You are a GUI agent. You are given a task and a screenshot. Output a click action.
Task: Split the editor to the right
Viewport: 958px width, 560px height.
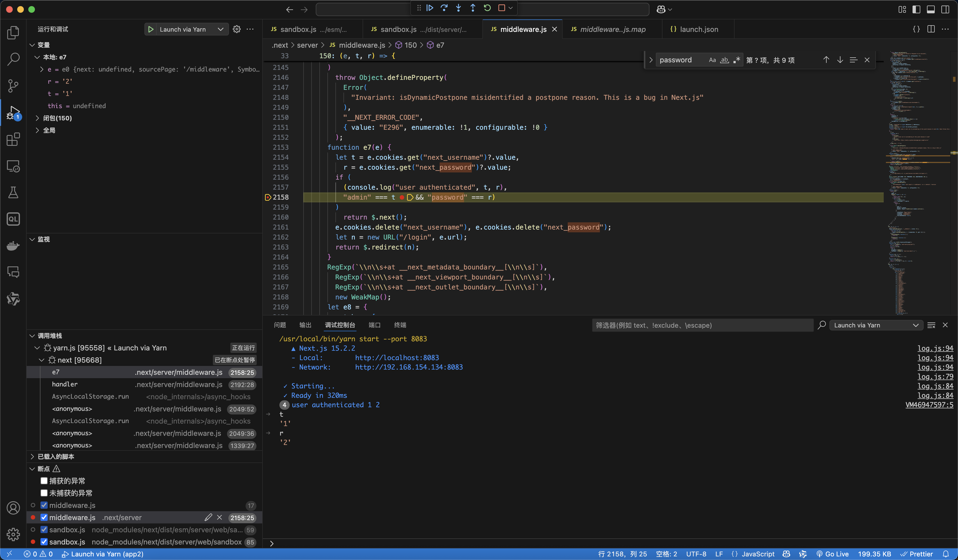coord(931,29)
